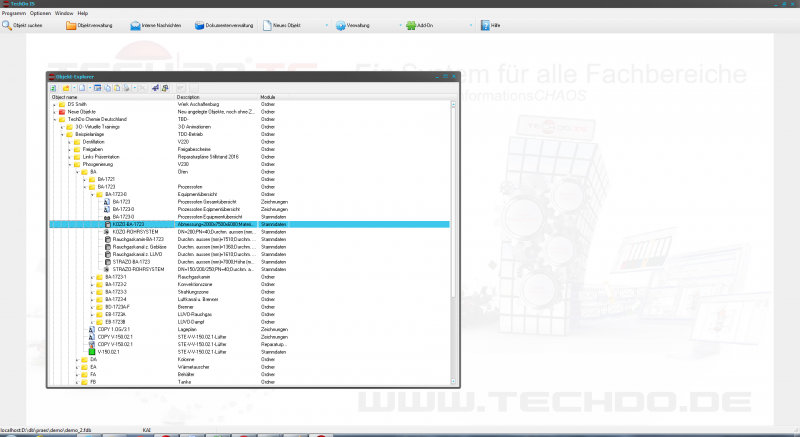The width and height of the screenshot is (800, 437).
Task: Click the Explorer vertical scrollbar up arrow
Action: pos(453,104)
